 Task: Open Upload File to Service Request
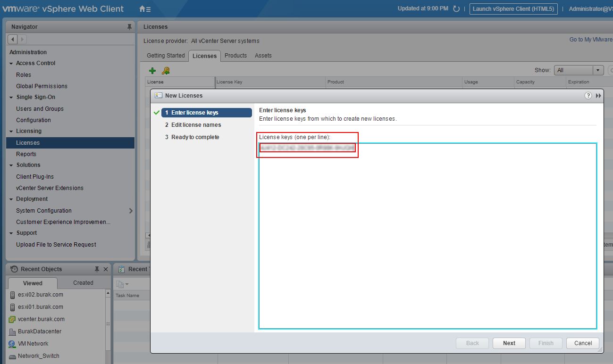[56, 245]
